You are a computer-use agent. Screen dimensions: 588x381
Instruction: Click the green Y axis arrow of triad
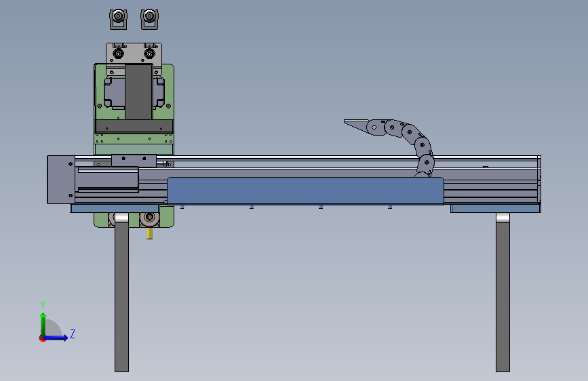[x=43, y=324]
